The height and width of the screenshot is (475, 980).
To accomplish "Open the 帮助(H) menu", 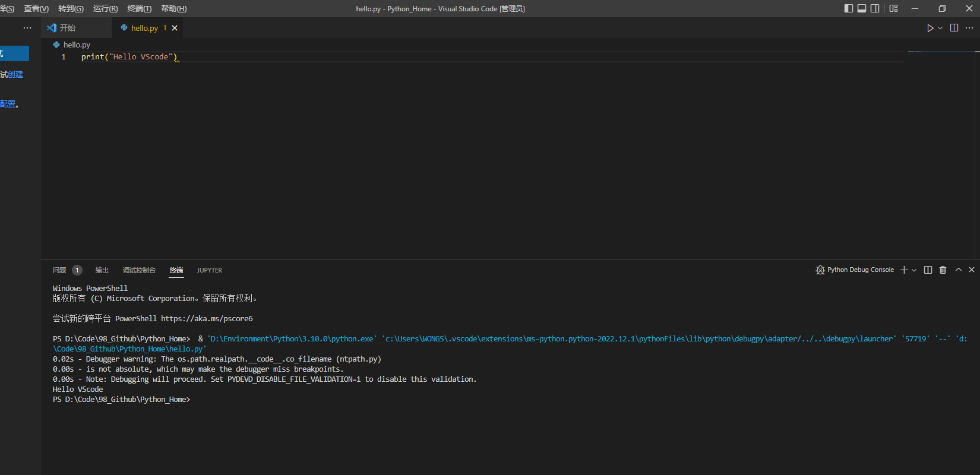I will 173,8.
